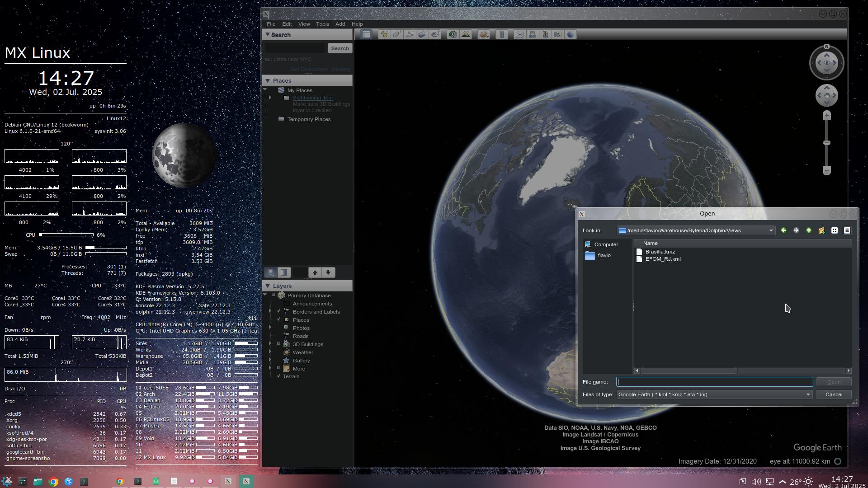Uncheck the Borders and Labels layer

[x=279, y=311]
